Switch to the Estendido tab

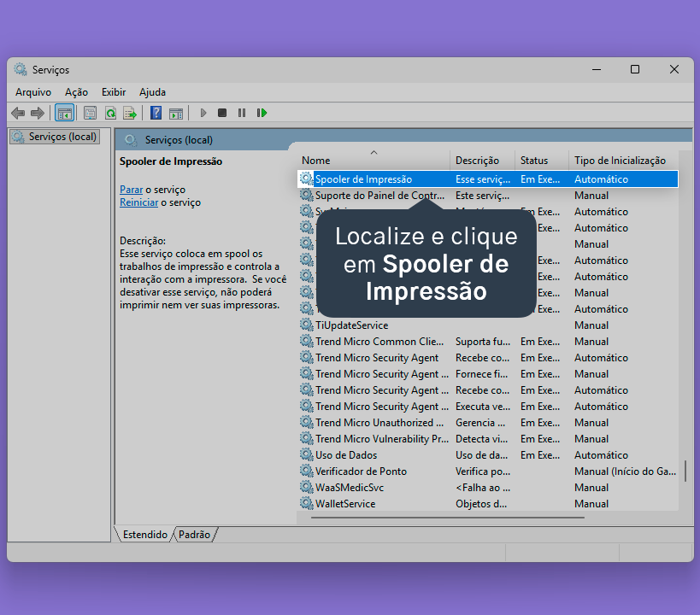(145, 534)
